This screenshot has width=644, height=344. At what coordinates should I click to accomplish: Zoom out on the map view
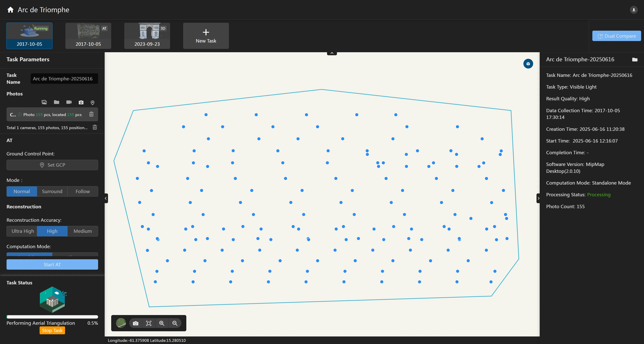(175, 323)
